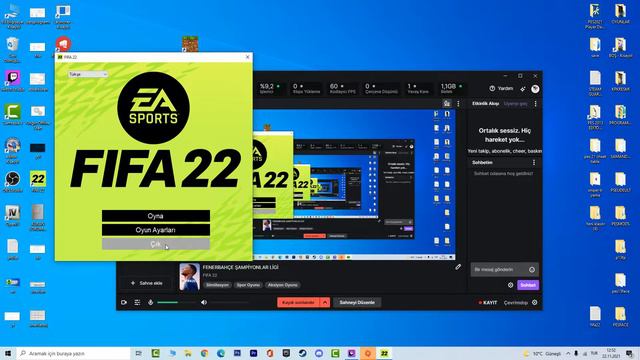Click Sahneyi Düzenle in Twitch Studio
The width and height of the screenshot is (640, 360).
[x=357, y=302]
